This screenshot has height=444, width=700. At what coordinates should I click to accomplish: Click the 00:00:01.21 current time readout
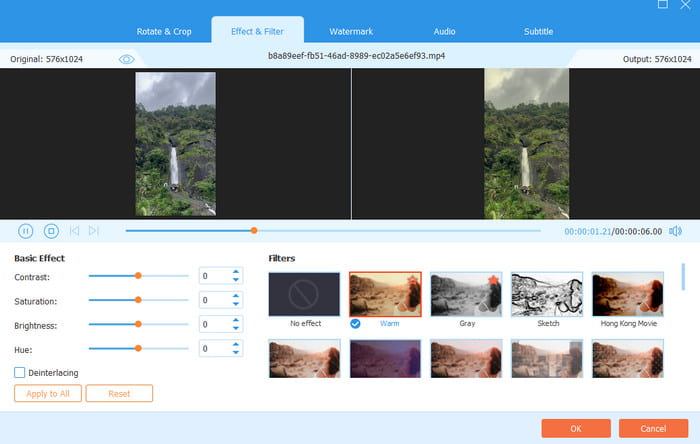[x=588, y=232]
